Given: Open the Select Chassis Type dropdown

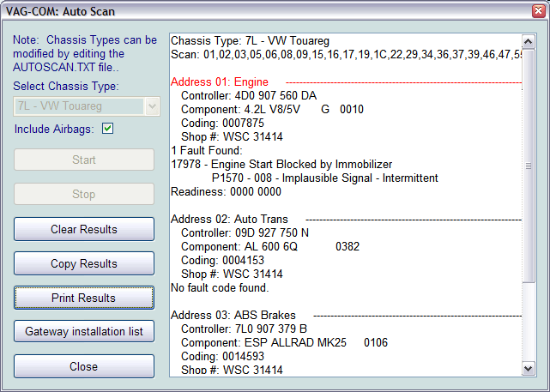Looking at the screenshot, I should point(87,106).
